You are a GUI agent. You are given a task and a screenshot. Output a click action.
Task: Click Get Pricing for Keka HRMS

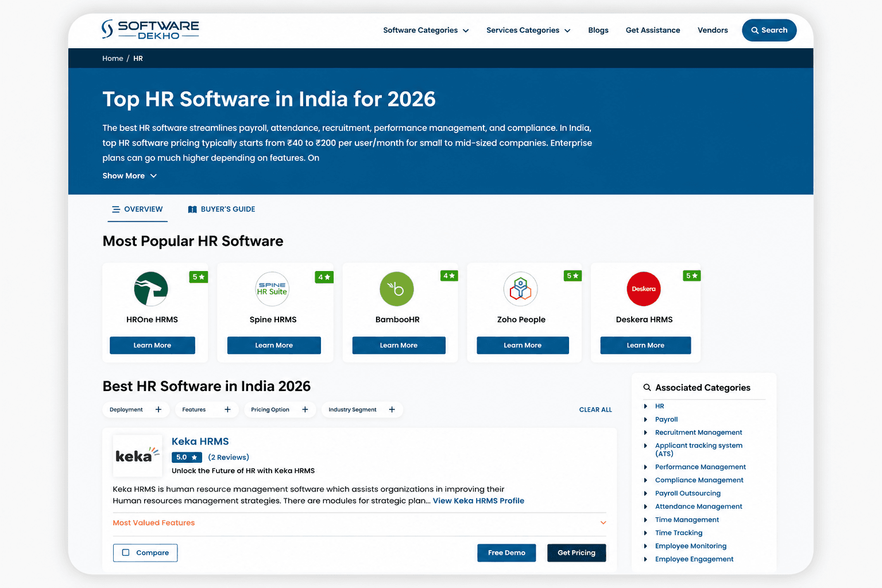pyautogui.click(x=577, y=552)
